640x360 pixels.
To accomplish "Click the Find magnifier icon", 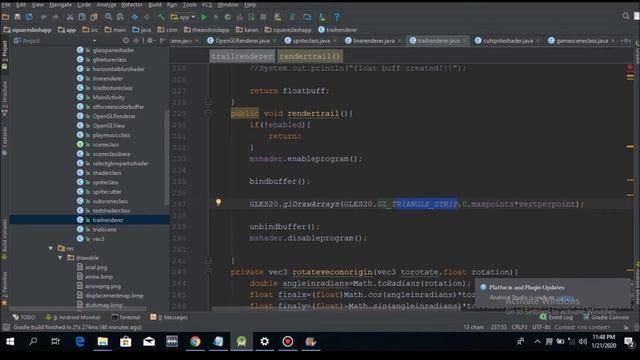I will pyautogui.click(x=109, y=17).
